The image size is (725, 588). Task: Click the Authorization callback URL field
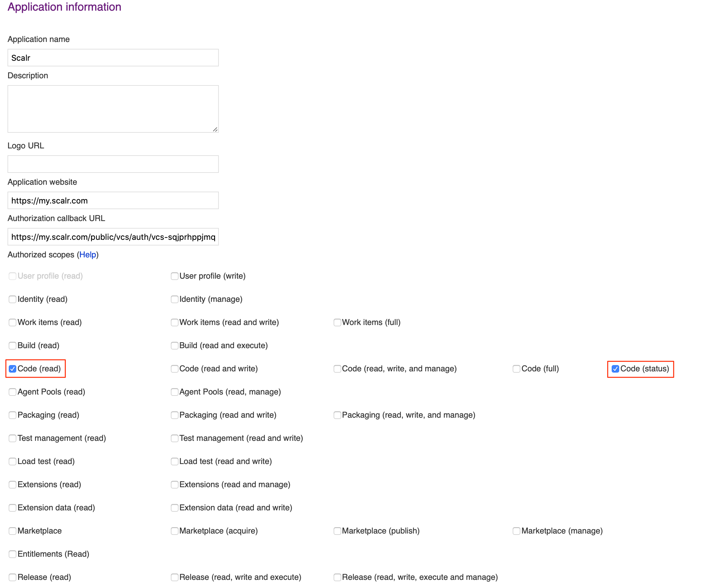(x=113, y=237)
